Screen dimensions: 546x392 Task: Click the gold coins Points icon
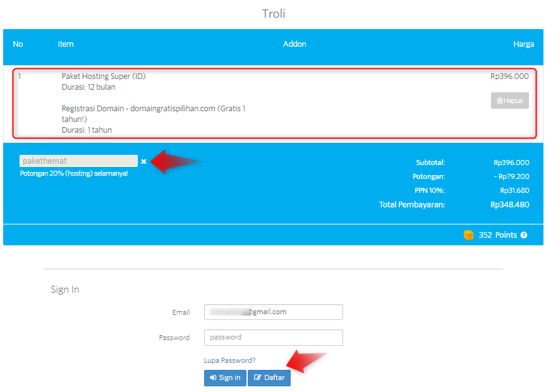tap(468, 235)
